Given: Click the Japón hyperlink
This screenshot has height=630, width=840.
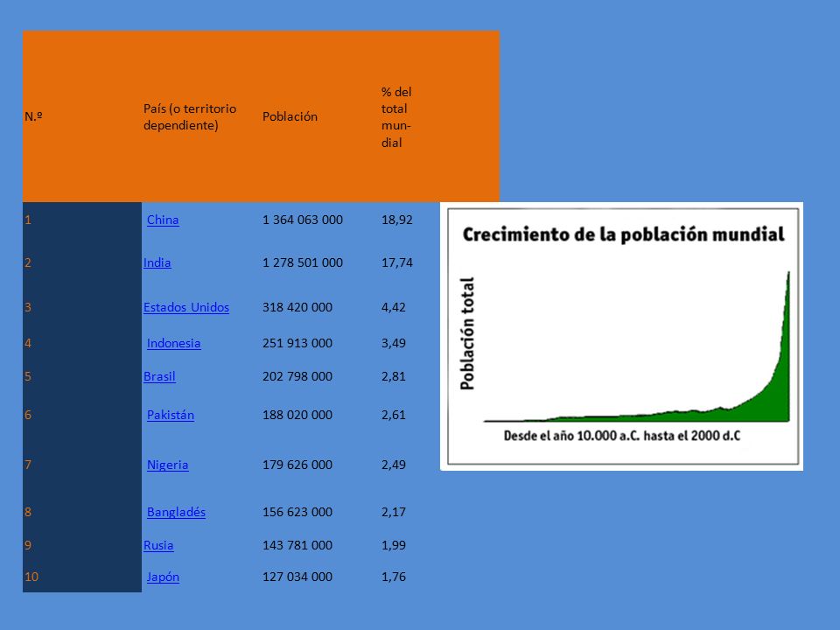Looking at the screenshot, I should tap(163, 577).
